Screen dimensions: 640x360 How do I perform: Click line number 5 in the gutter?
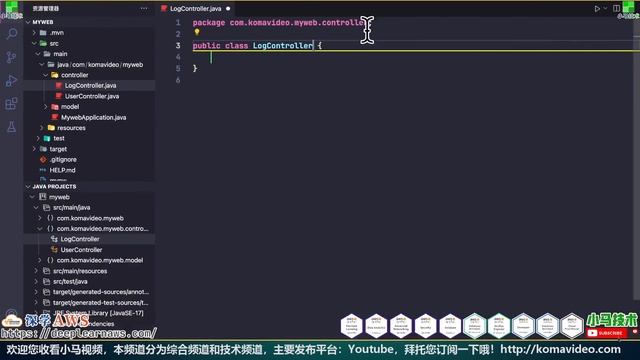[x=178, y=69]
